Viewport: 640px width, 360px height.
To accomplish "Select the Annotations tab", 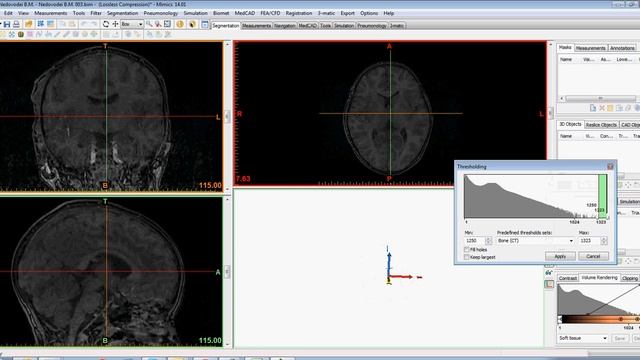I will (622, 48).
